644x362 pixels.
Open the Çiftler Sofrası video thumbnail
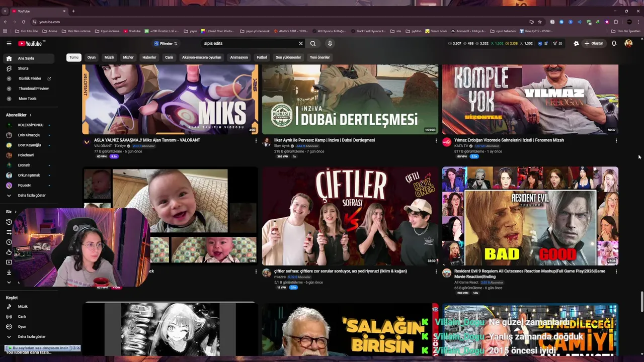[x=350, y=216]
